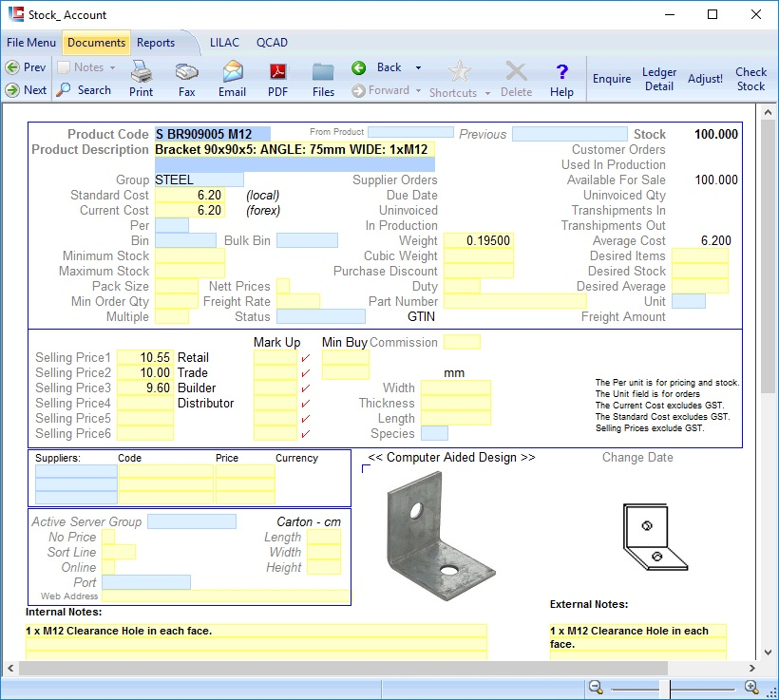Open the Fax tool icon
This screenshot has height=700, width=779.
tap(186, 72)
